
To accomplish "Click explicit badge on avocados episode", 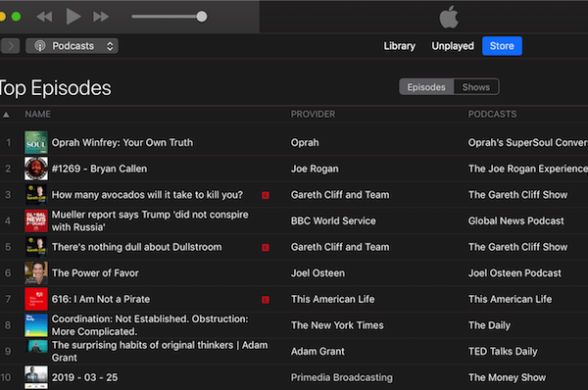I will [x=266, y=195].
